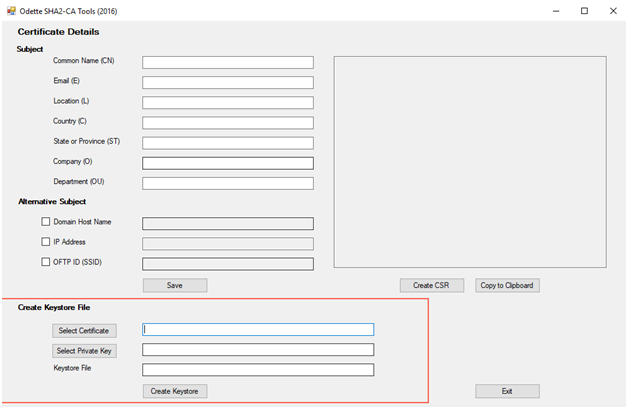Image resolution: width=628 pixels, height=409 pixels.
Task: Focus the Common Name (CN) field
Action: click(x=228, y=62)
